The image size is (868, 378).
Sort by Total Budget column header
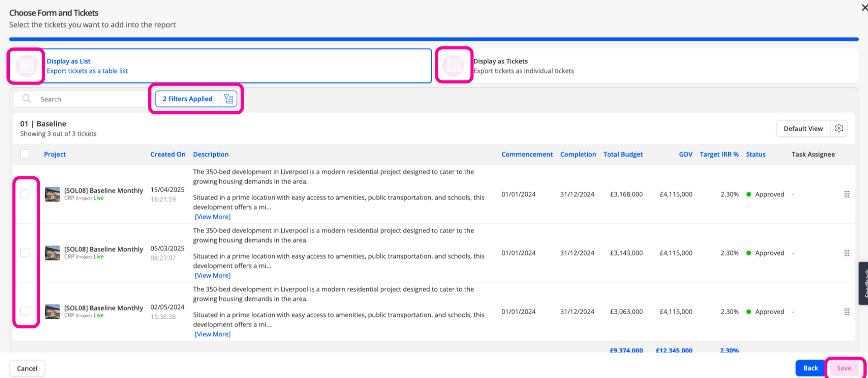click(x=623, y=155)
